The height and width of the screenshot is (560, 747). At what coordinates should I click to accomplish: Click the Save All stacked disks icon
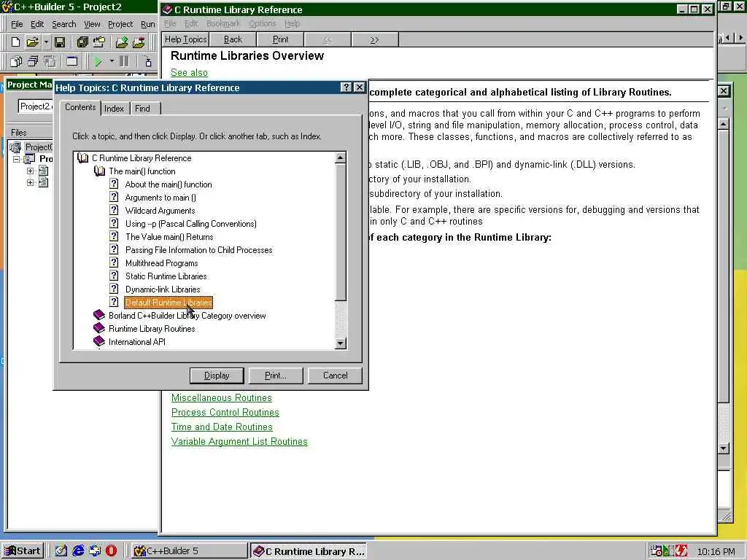pyautogui.click(x=82, y=42)
